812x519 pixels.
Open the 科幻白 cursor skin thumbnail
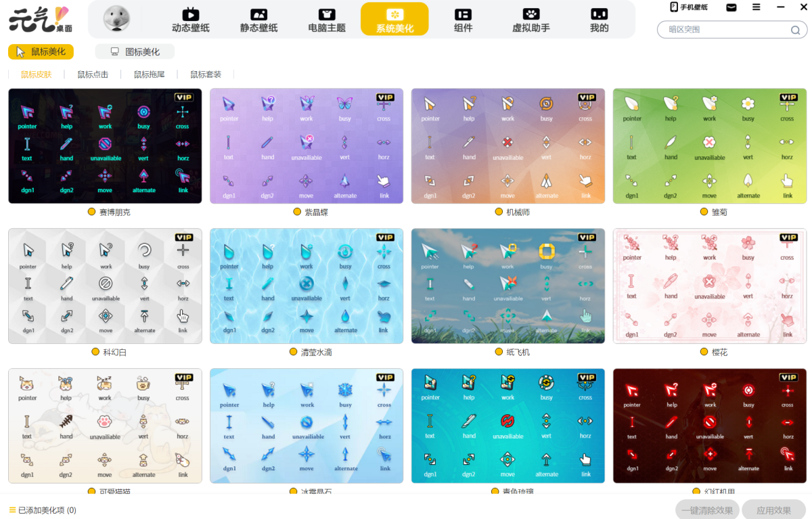pyautogui.click(x=105, y=286)
